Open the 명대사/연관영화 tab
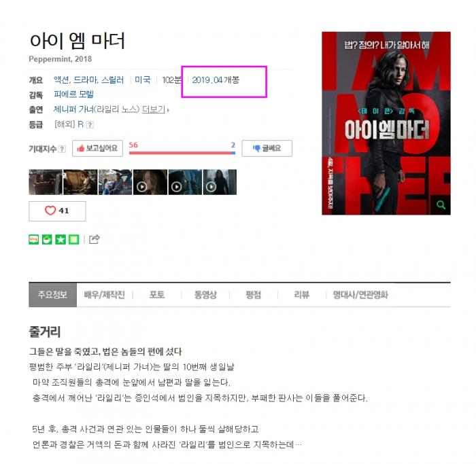Viewport: 476px width, 464px height. [360, 294]
